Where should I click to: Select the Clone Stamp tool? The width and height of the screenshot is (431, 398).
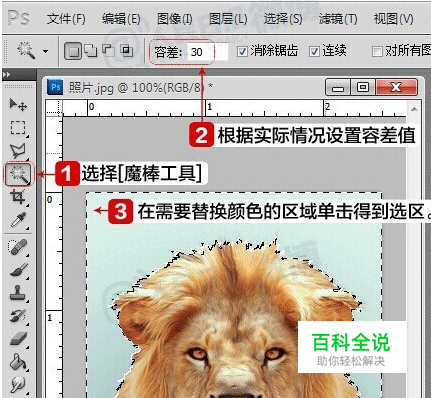tap(18, 292)
